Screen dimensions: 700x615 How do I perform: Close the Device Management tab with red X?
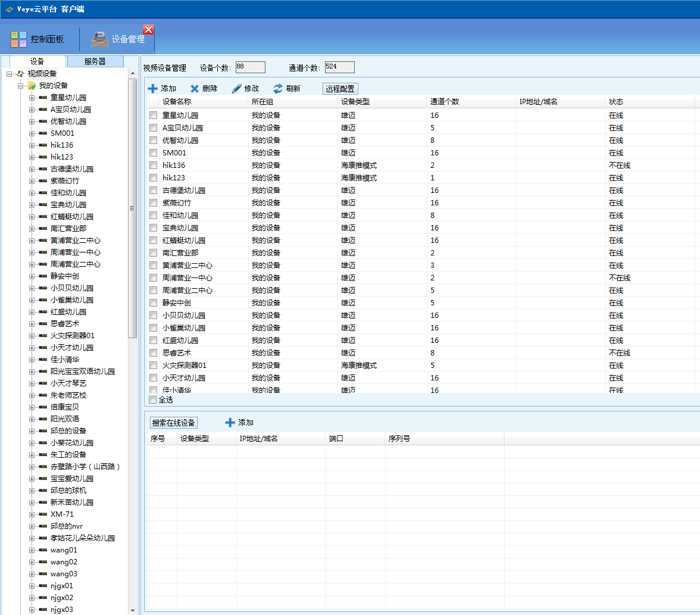pyautogui.click(x=148, y=29)
